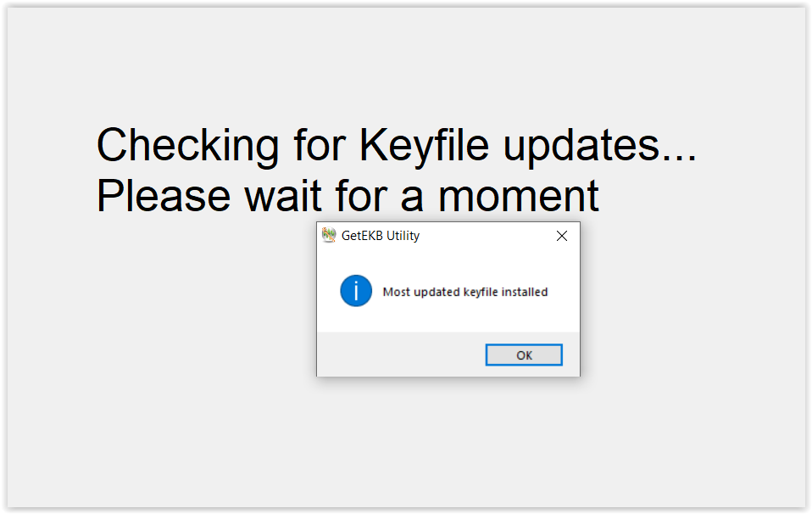The height and width of the screenshot is (514, 812).
Task: Click the word 'Utility' in dialog title
Action: [403, 237]
